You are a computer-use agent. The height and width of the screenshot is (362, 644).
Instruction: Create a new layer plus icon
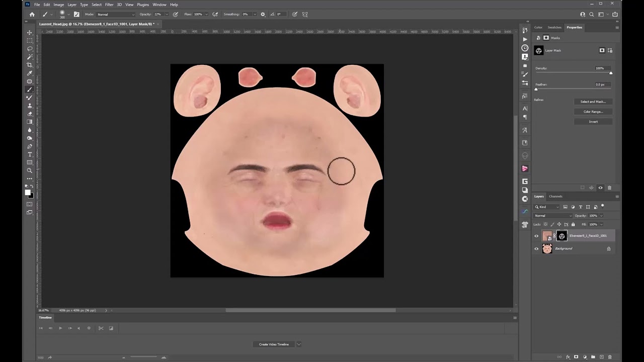coord(602,357)
